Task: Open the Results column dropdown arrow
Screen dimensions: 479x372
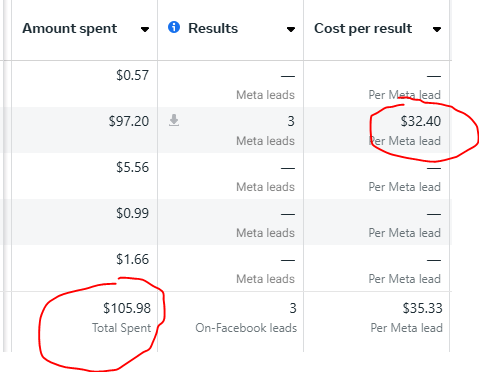Action: [291, 30]
